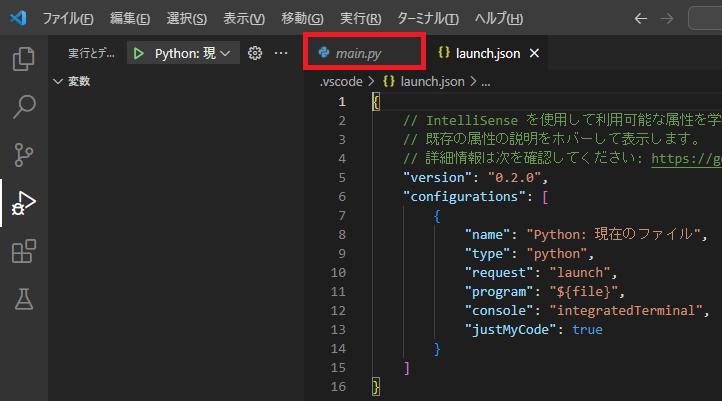Open the 表示(V) menu
The width and height of the screenshot is (722, 401).
pos(244,19)
